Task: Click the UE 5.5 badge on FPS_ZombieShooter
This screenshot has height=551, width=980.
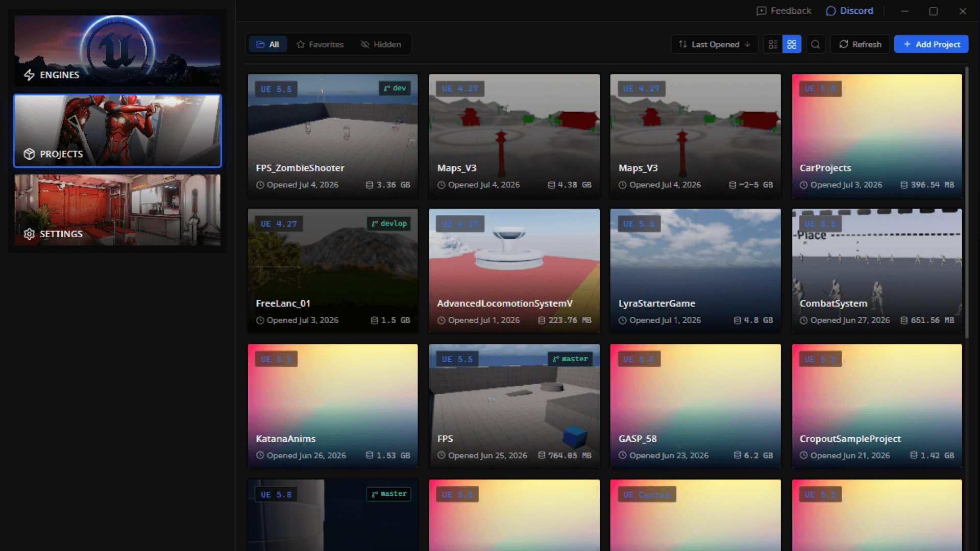Action: tap(276, 89)
